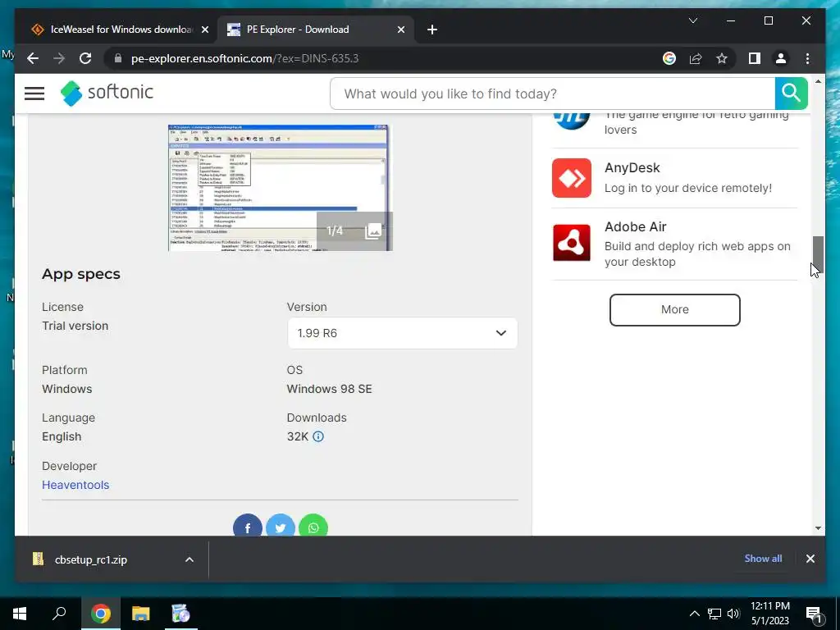Viewport: 840px width, 630px height.
Task: Open the Chrome profile menu
Action: pos(781,58)
